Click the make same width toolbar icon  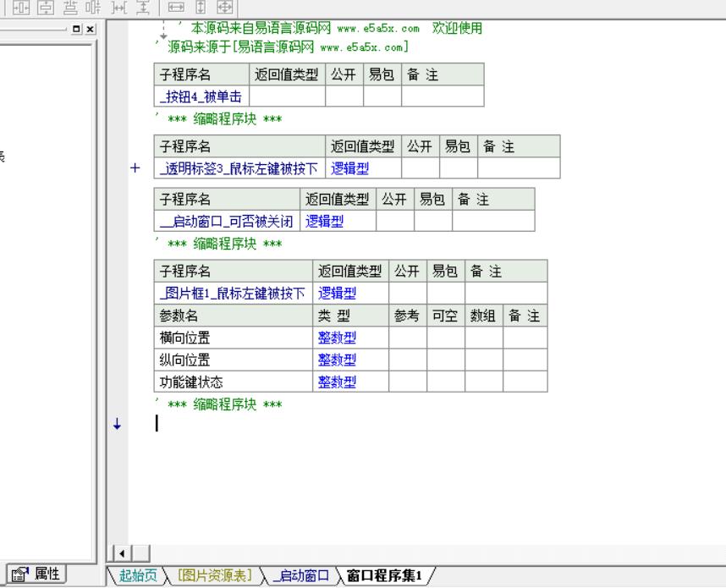pos(175,7)
